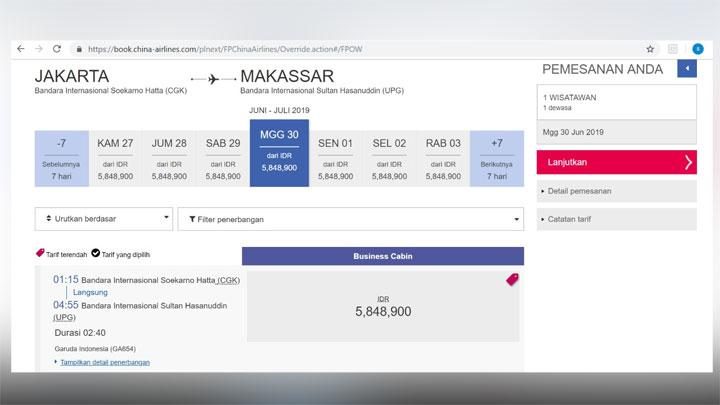Select the KAM 27 date tab
Image resolution: width=720 pixels, height=405 pixels.
[115, 158]
